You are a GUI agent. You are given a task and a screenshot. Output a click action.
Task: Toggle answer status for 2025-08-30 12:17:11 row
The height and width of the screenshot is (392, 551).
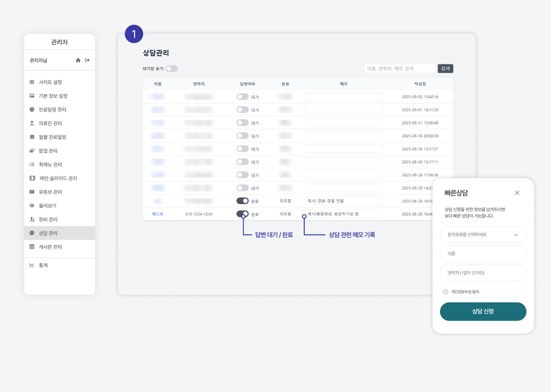pyautogui.click(x=242, y=162)
